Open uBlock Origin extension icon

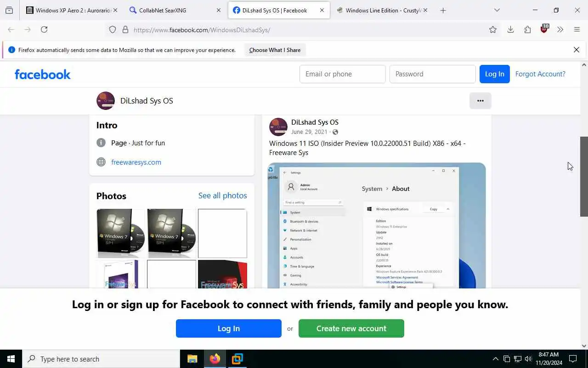pos(544,29)
